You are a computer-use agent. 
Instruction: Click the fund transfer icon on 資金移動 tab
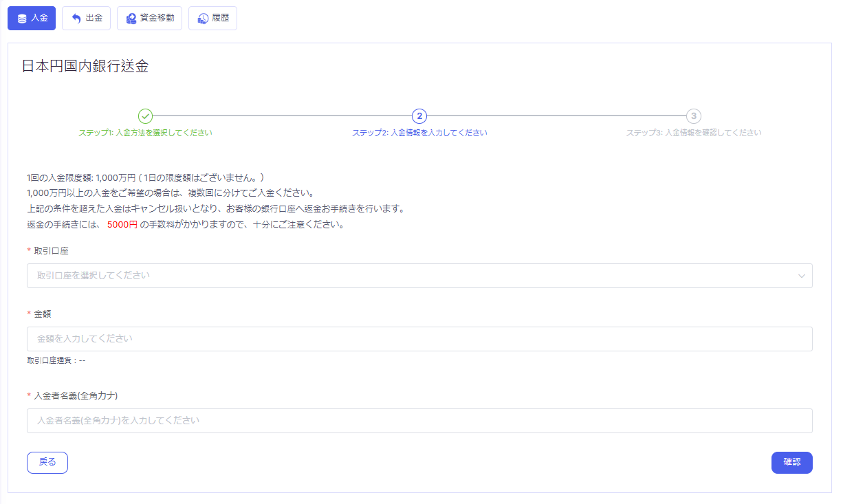coord(131,19)
